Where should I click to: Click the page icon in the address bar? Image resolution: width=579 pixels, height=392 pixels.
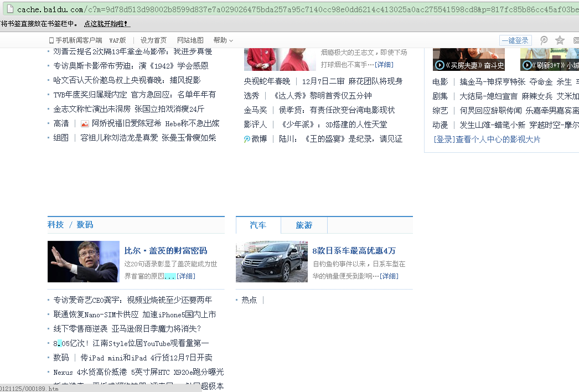tap(9, 9)
